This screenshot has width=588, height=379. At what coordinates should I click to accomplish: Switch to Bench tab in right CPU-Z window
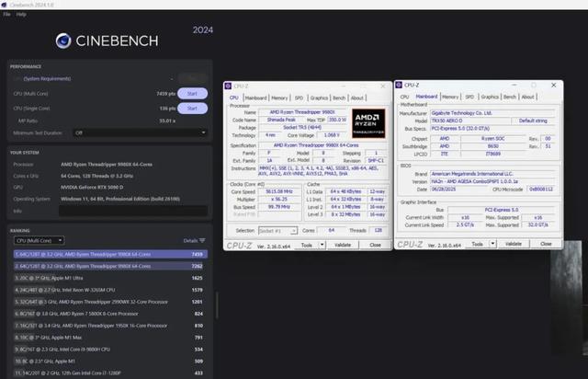click(x=510, y=97)
